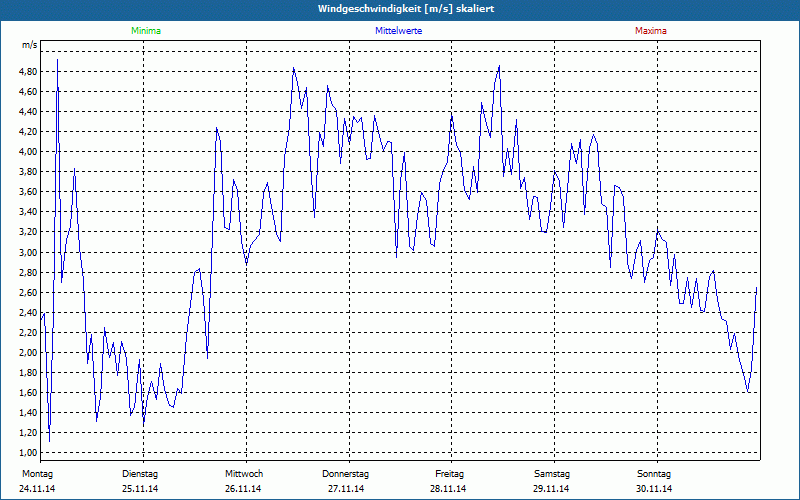
Task: Click the Samstag day label
Action: (x=552, y=474)
